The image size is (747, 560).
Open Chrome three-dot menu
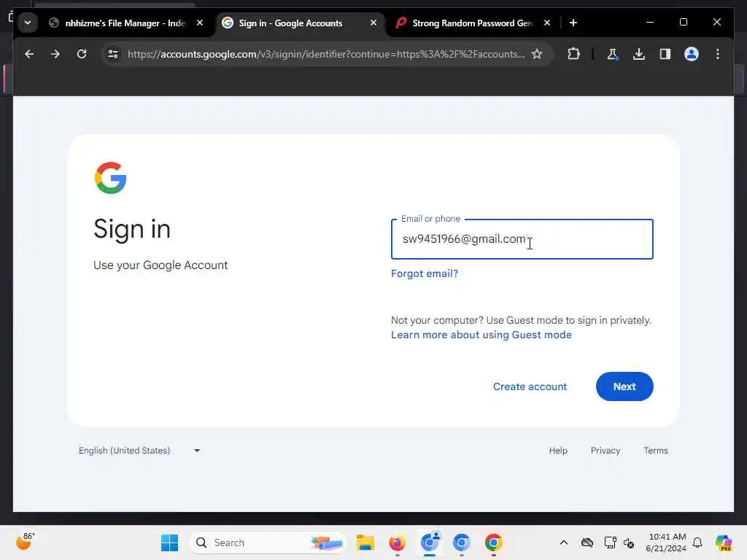tap(718, 54)
